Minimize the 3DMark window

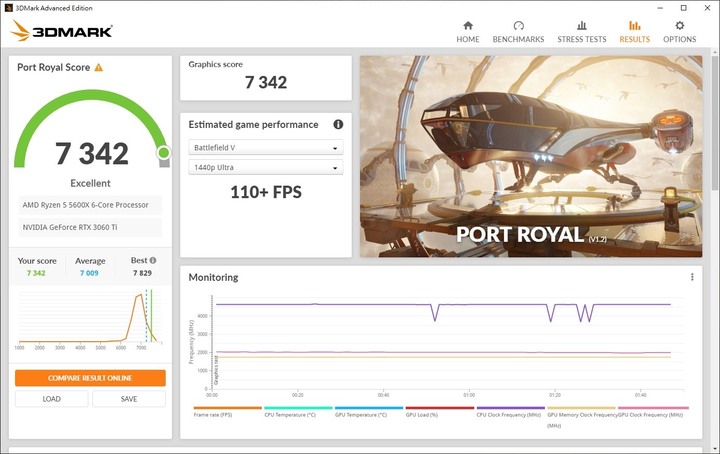[x=660, y=8]
